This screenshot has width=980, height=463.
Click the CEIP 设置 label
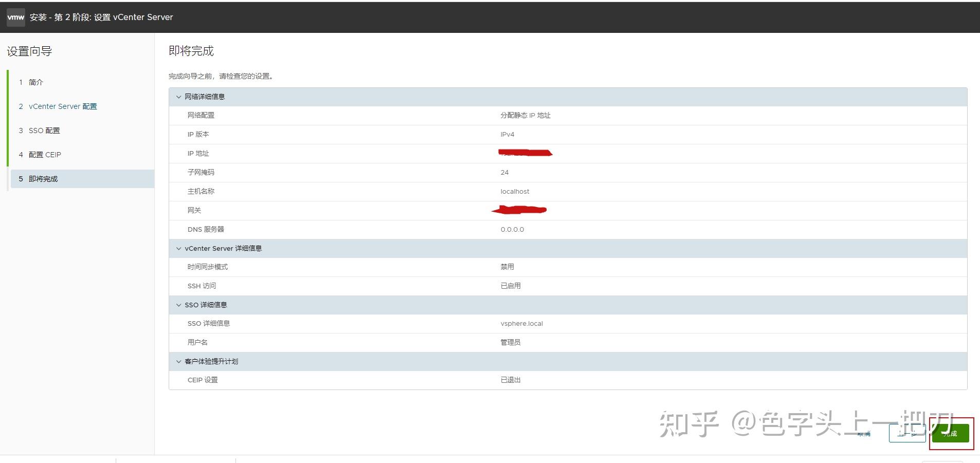pos(203,380)
